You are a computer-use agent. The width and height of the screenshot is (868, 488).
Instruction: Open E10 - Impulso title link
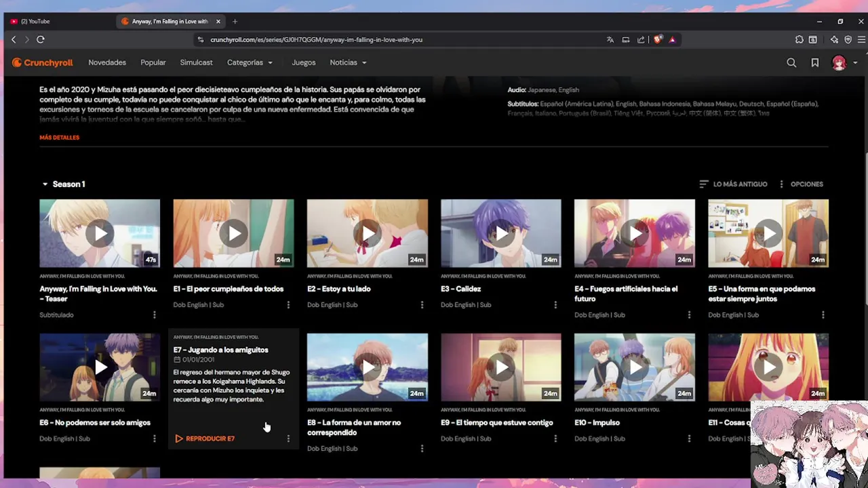point(597,422)
